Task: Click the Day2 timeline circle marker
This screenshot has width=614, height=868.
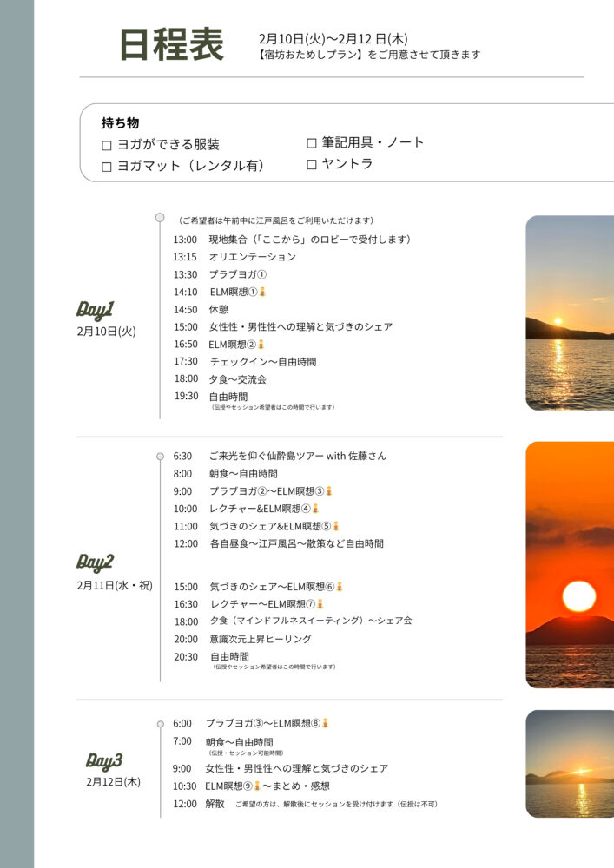Action: (160, 456)
